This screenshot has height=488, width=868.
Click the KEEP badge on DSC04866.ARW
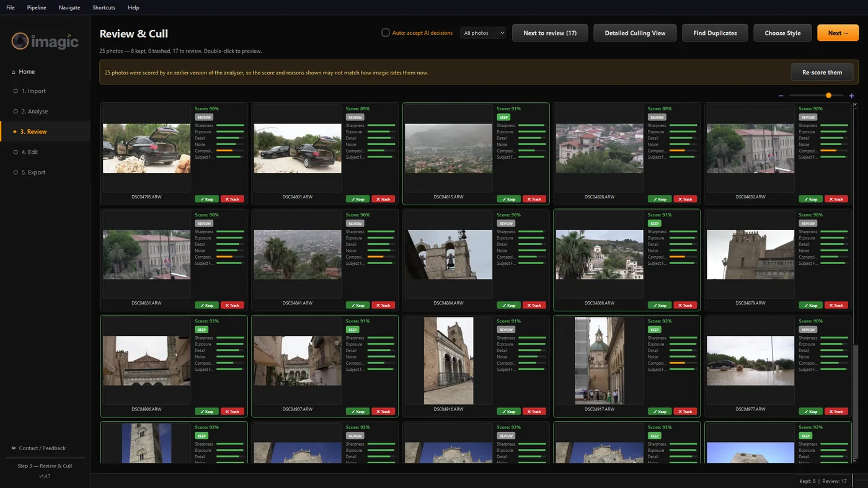655,223
